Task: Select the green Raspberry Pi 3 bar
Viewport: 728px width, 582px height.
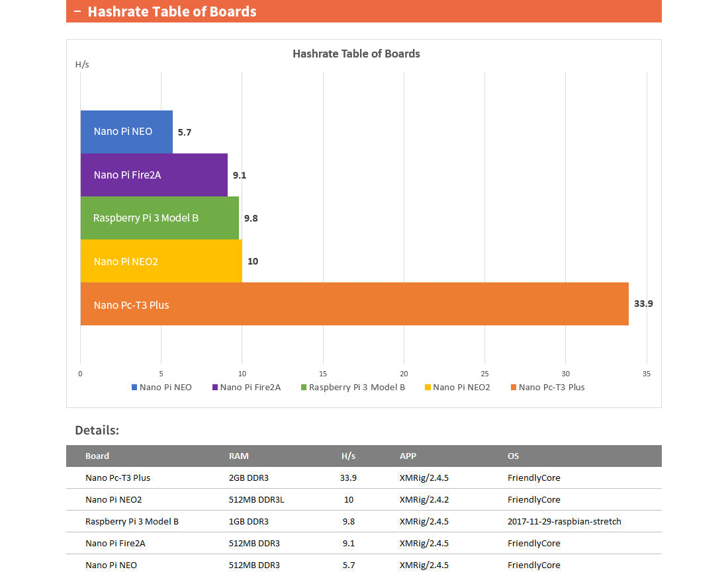Action: click(x=159, y=218)
